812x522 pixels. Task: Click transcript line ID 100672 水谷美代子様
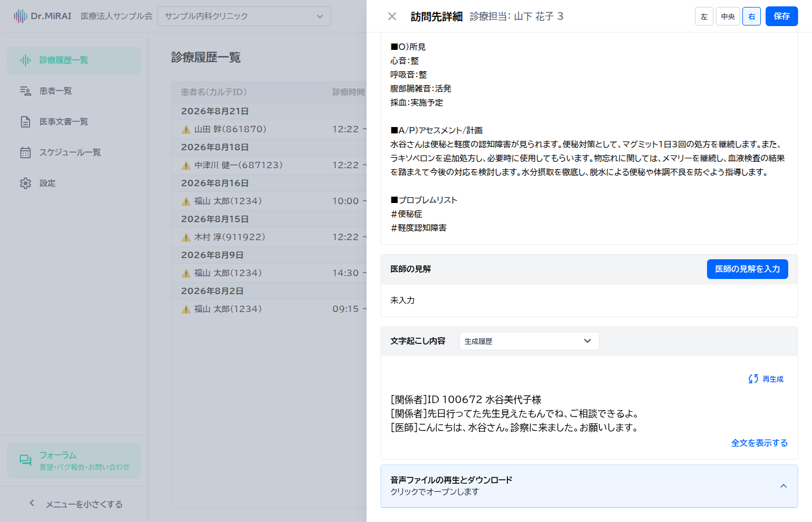466,400
